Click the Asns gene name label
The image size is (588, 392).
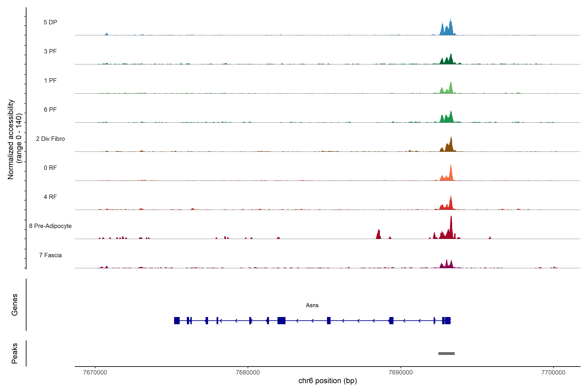(x=312, y=305)
